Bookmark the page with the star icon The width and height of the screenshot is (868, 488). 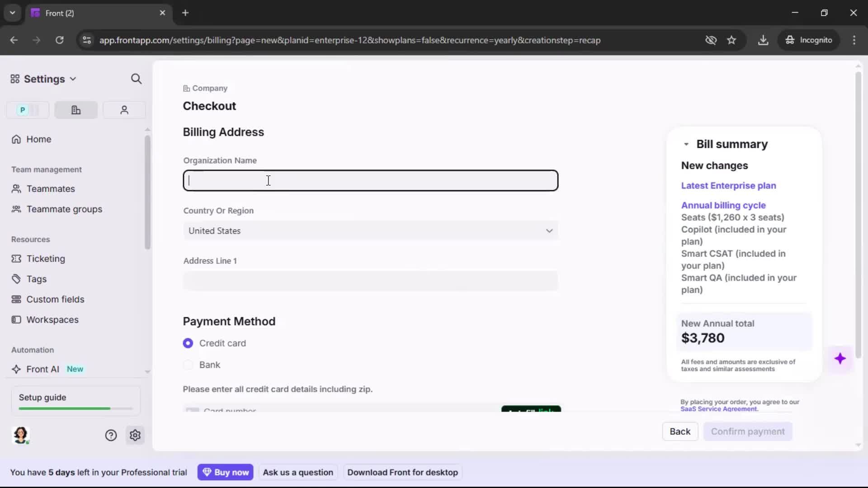pos(731,40)
